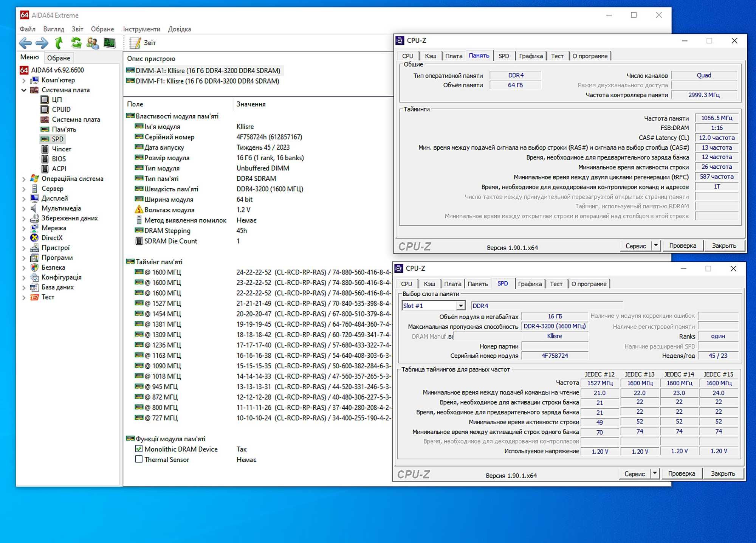Expand the Комп'ютер tree node
This screenshot has height=543, width=756.
[24, 80]
